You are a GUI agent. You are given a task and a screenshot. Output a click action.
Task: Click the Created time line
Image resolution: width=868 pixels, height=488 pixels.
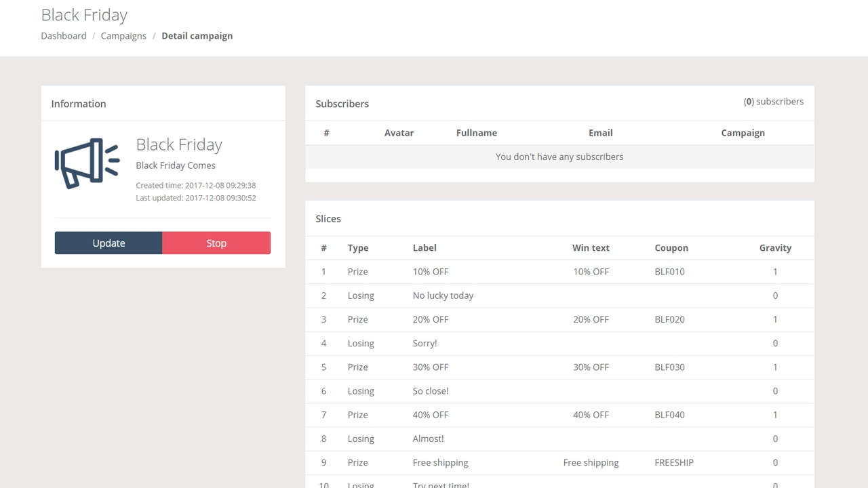pos(195,185)
